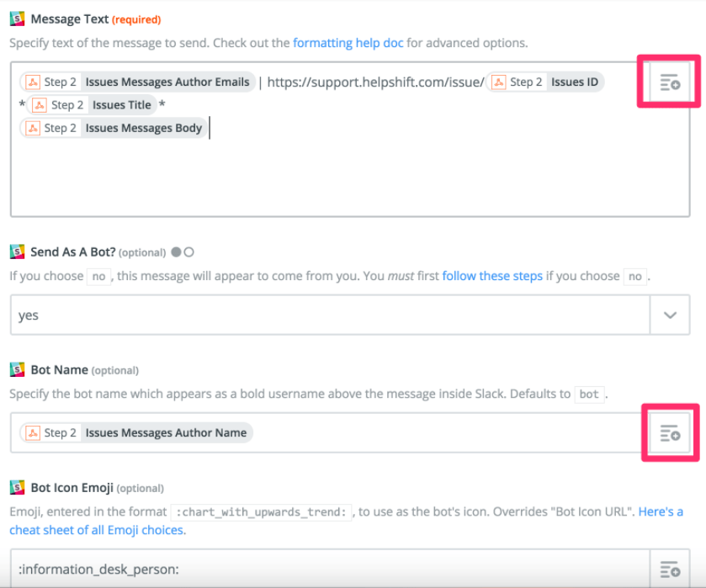Click insert-field icon in Message Text box
The image size is (706, 588).
tap(670, 82)
